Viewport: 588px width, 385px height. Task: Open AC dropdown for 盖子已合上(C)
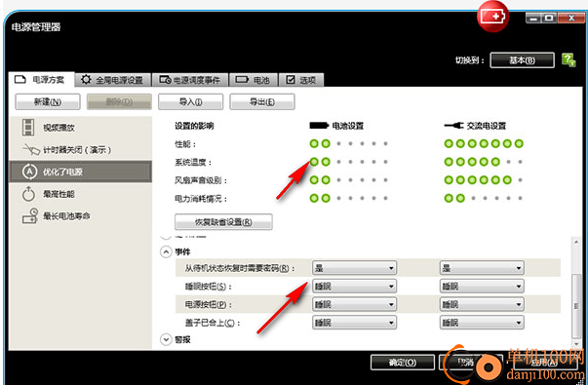click(x=482, y=323)
